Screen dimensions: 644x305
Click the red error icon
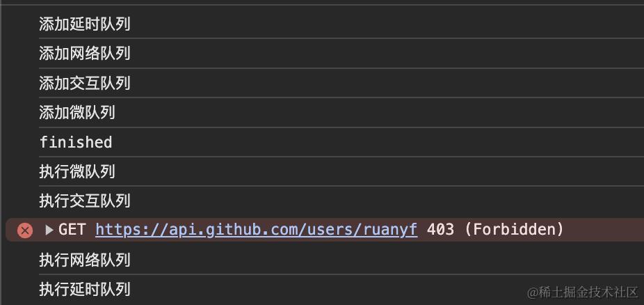click(25, 230)
